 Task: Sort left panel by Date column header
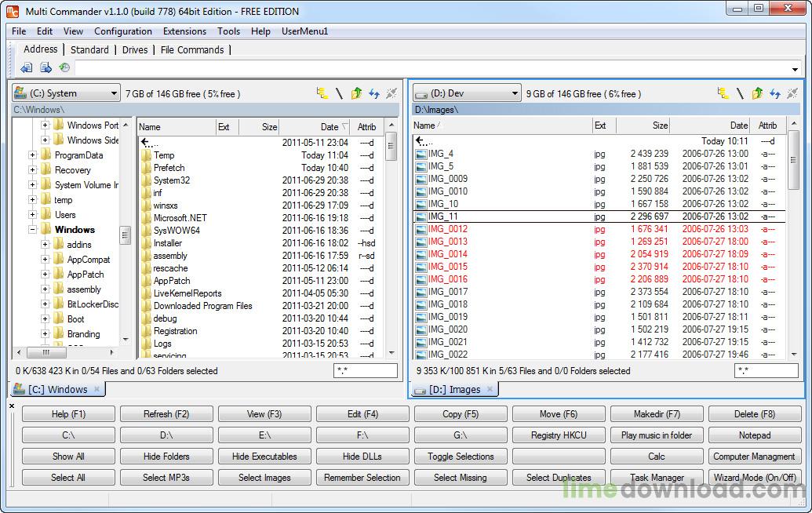(x=315, y=127)
